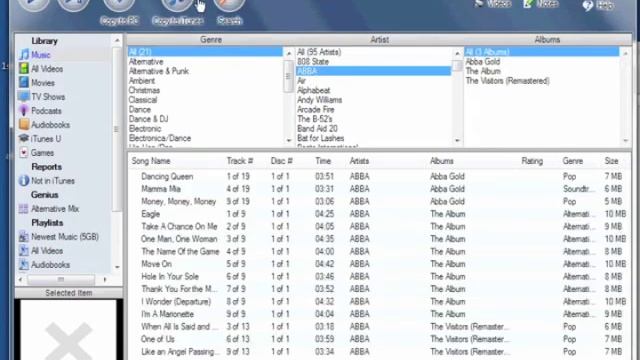Select the I'm A Marionette song row
The height and width of the screenshot is (360, 640).
coord(380,314)
